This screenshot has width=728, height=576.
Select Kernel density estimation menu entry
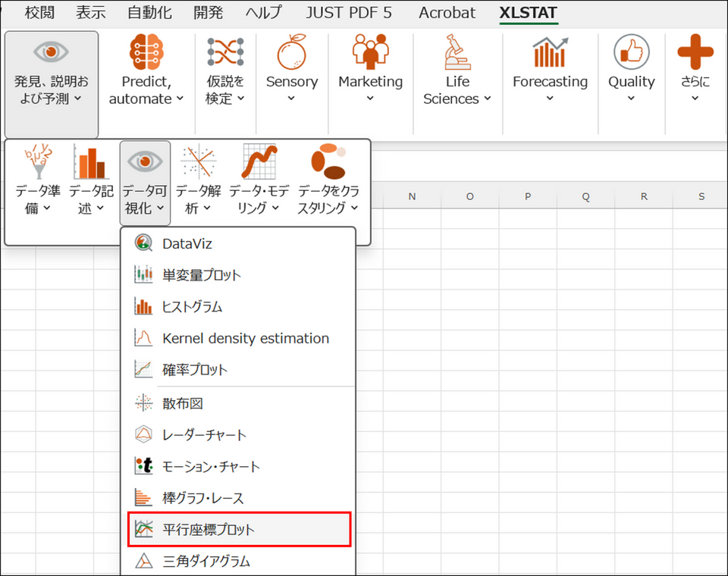point(245,339)
